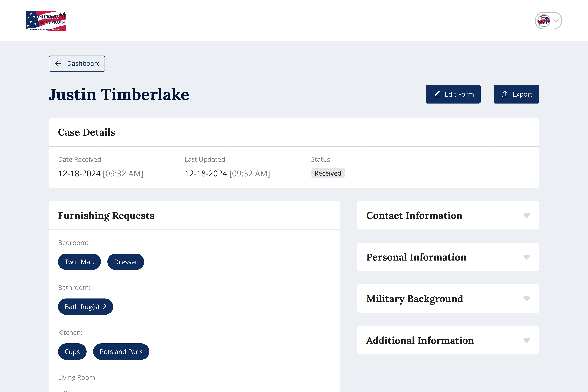Click the Twin Mat. bedroom tag
Viewport: 588px width, 392px height.
(79, 262)
